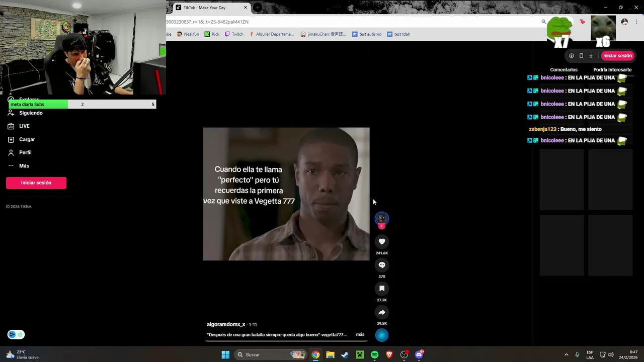The height and width of the screenshot is (362, 644).
Task: Open Brave browser from the taskbar
Action: [389, 355]
